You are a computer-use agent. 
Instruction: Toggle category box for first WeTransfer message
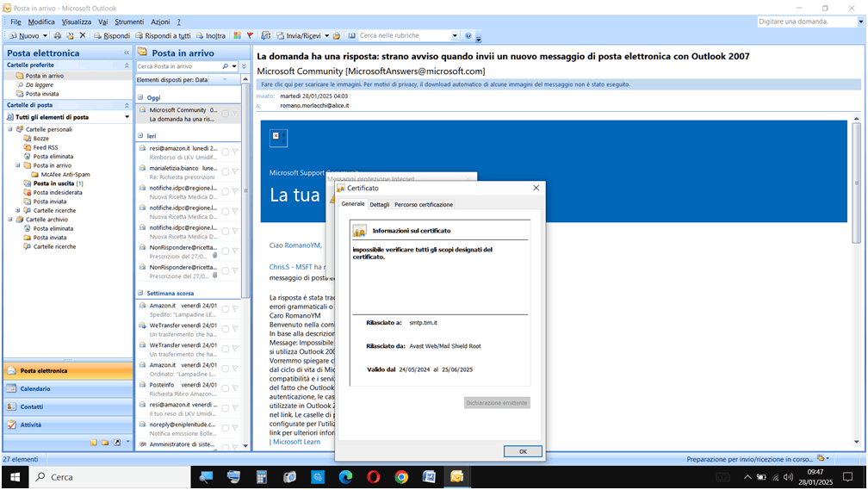tap(226, 329)
